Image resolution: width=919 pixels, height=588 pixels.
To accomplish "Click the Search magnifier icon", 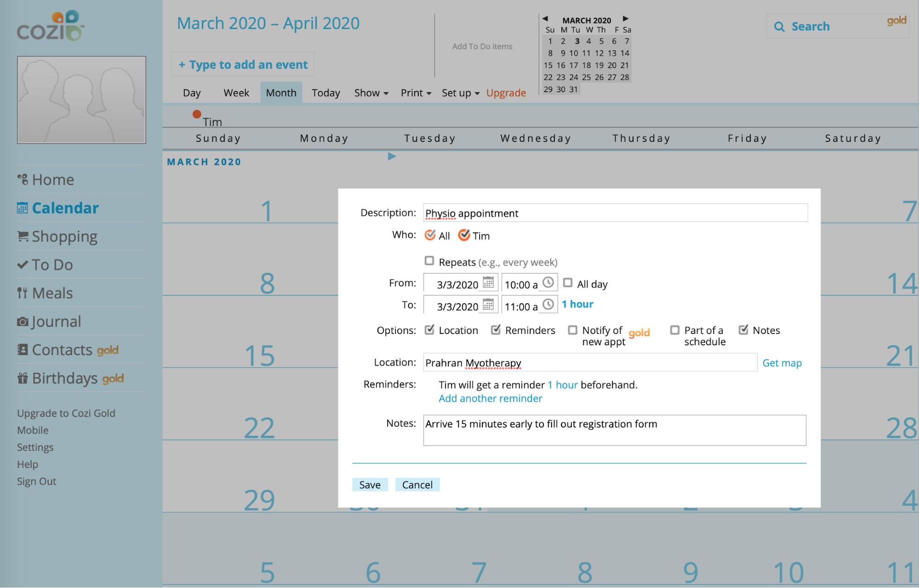I will [x=779, y=27].
